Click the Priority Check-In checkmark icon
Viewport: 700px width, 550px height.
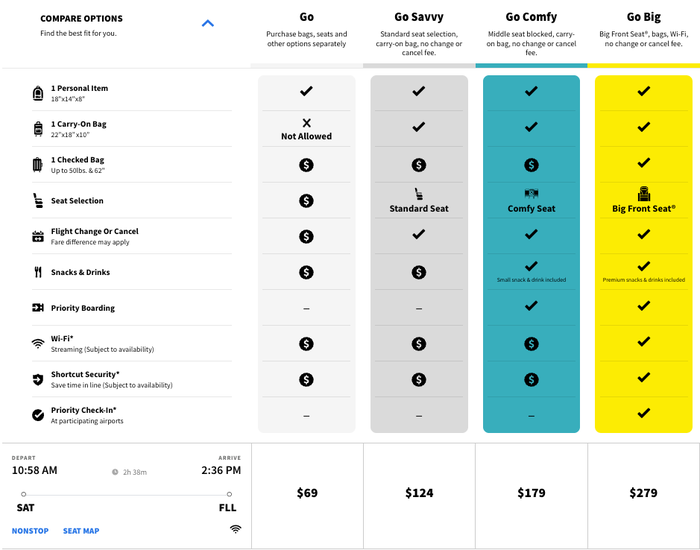tap(38, 415)
